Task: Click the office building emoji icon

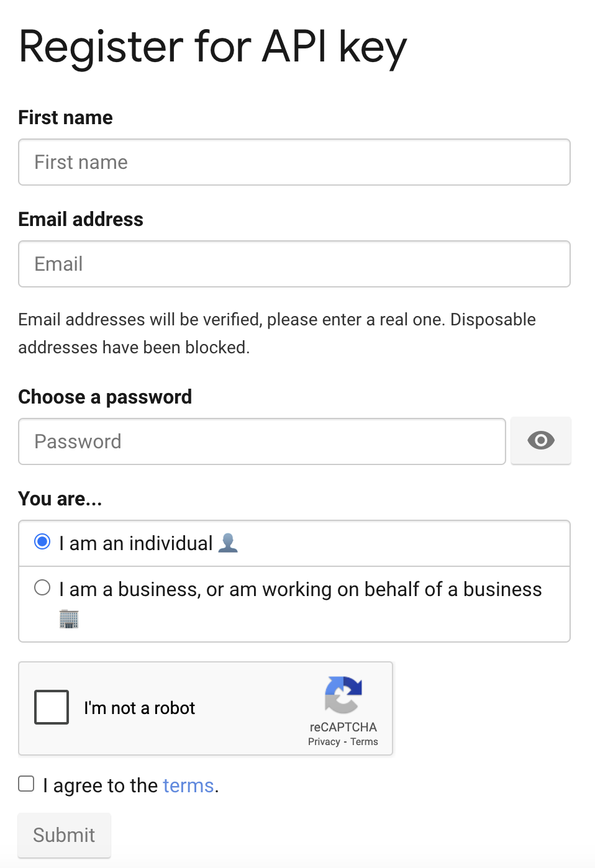Action: pos(69,619)
